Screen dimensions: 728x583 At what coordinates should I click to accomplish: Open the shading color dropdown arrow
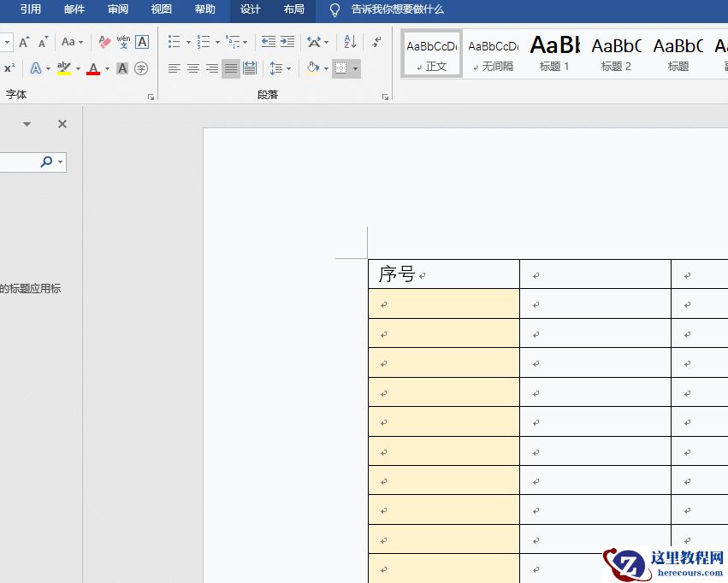[326, 69]
